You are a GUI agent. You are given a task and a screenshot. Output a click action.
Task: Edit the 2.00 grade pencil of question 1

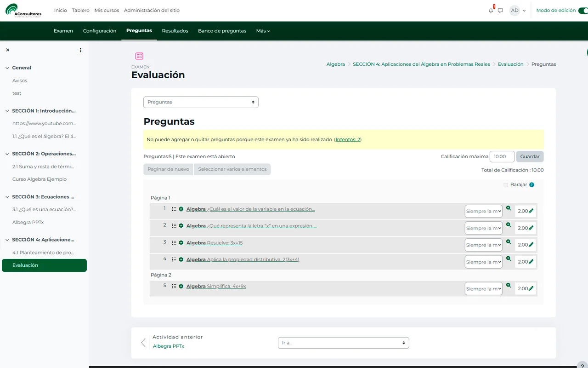(531, 211)
